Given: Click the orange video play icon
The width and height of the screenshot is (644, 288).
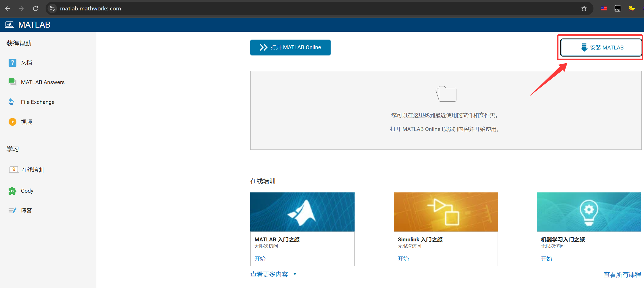Looking at the screenshot, I should 12,122.
